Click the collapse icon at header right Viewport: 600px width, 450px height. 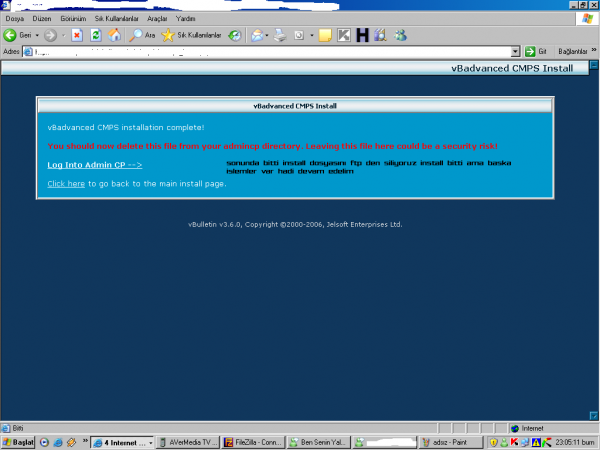594,65
